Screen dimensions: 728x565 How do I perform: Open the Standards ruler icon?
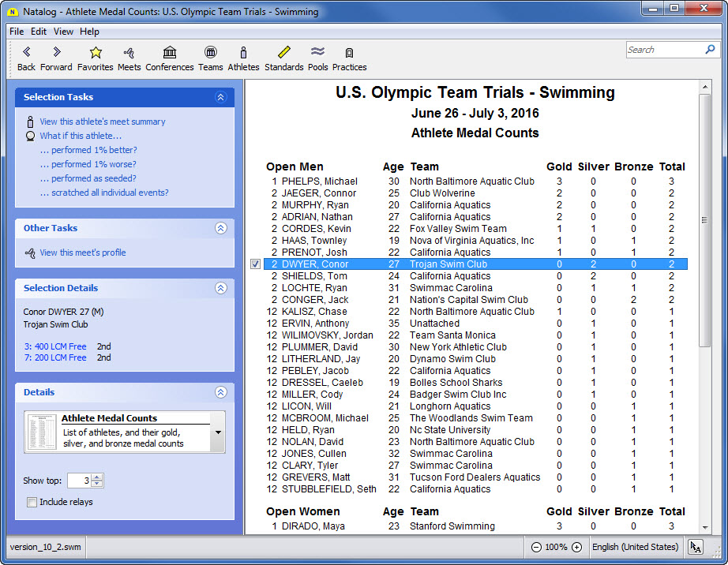click(284, 53)
